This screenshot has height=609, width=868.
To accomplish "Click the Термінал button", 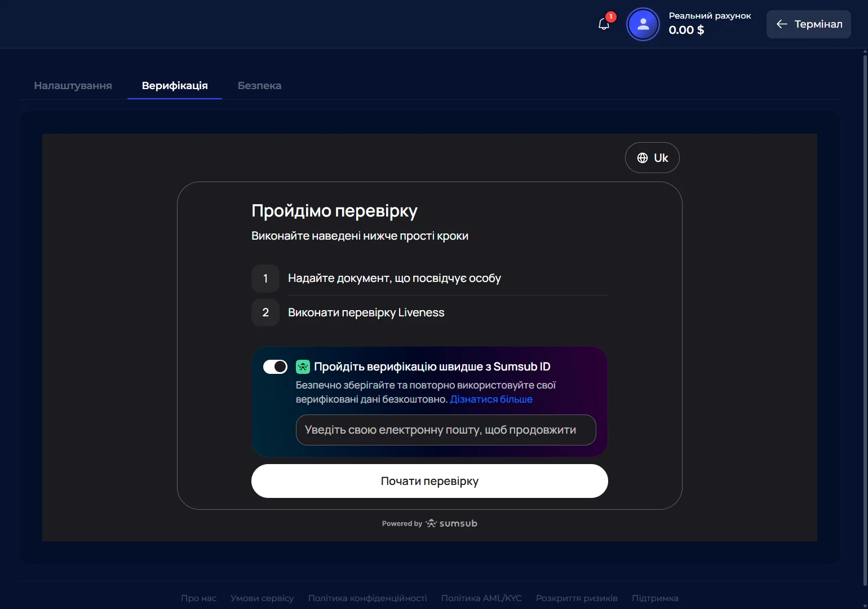I will (x=808, y=24).
